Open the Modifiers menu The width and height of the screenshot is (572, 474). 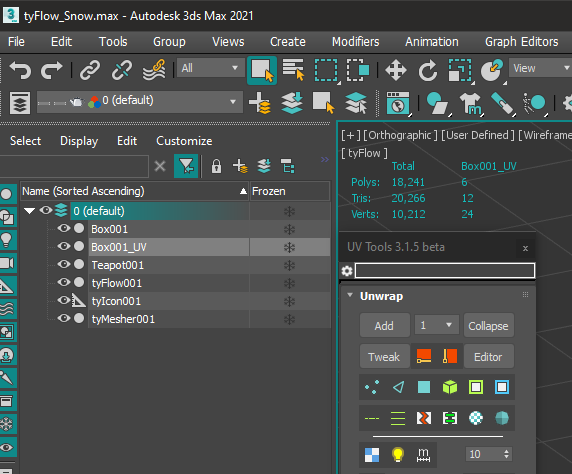click(x=356, y=42)
